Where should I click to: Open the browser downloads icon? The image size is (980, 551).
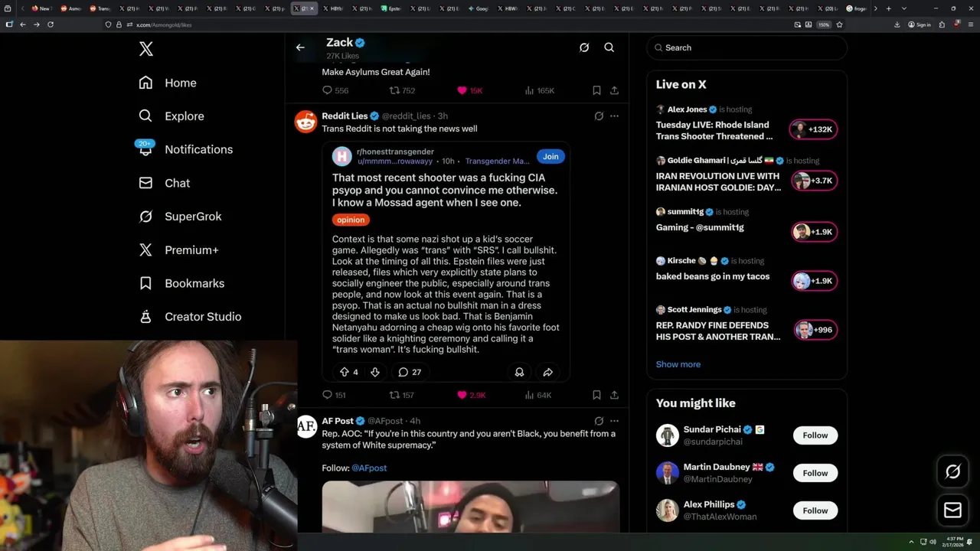coord(897,24)
